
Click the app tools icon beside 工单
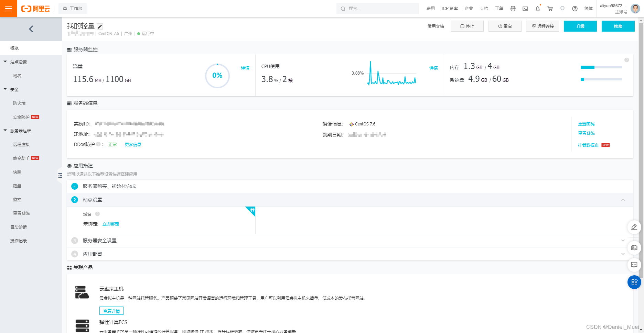[x=513, y=9]
